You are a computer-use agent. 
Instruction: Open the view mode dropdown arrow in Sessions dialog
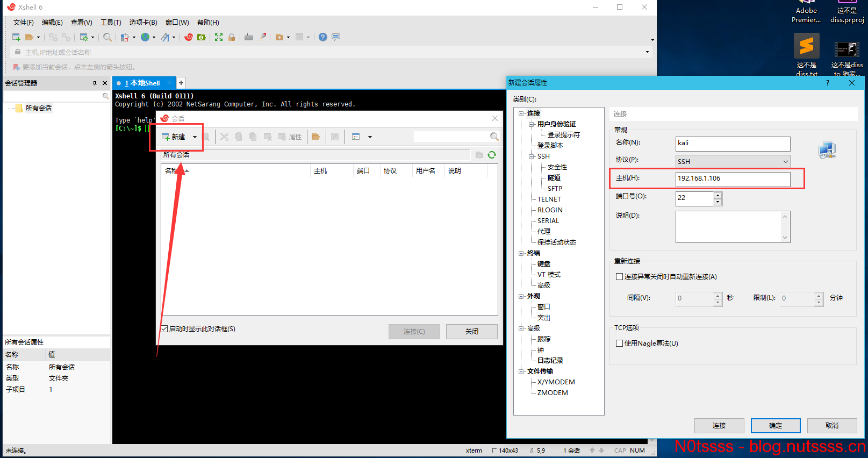pos(370,137)
